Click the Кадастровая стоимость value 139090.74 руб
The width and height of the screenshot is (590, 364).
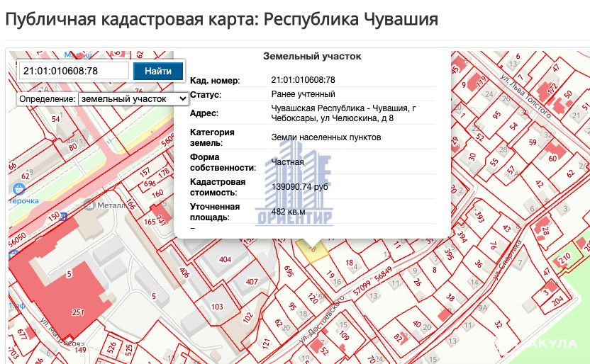[x=299, y=186]
